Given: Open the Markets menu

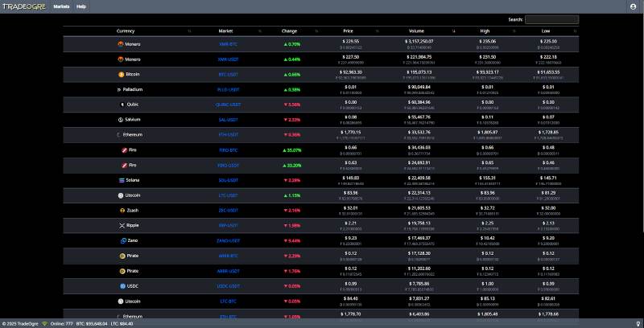Looking at the screenshot, I should (61, 6).
